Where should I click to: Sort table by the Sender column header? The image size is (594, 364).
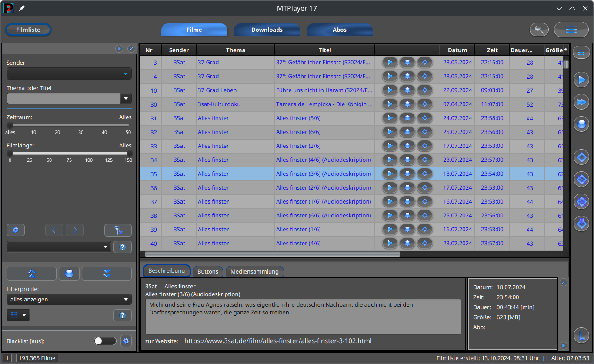[179, 50]
